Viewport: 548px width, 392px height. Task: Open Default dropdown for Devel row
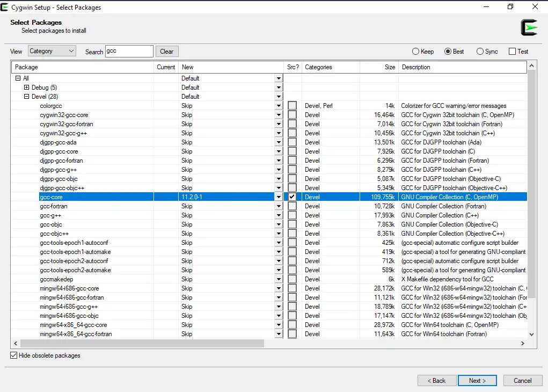tap(279, 97)
